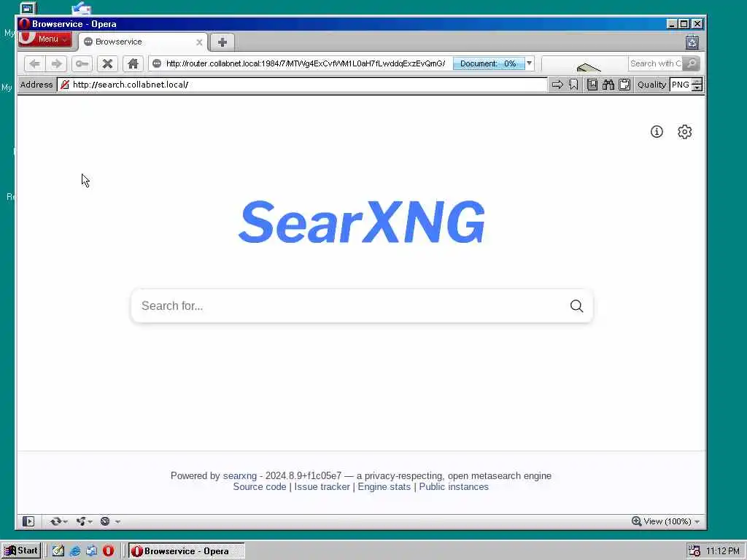Click the 11:12 PM taskbar clock
Viewport: 747px width, 560px height.
pos(723,551)
